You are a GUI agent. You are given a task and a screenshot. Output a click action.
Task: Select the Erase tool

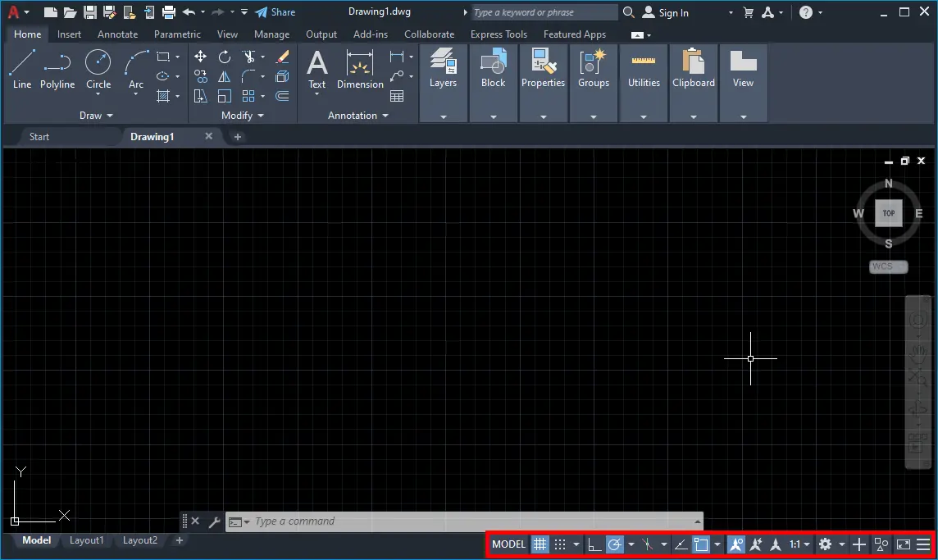[x=281, y=57]
